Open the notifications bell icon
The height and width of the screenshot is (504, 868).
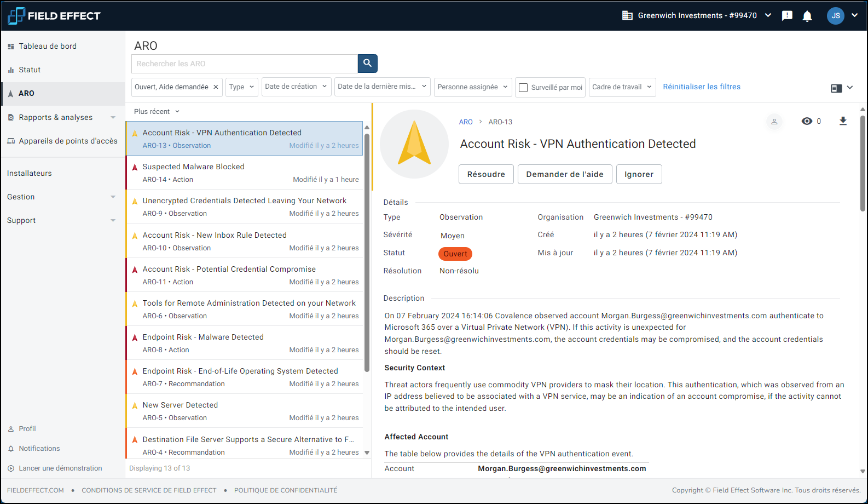(x=807, y=16)
